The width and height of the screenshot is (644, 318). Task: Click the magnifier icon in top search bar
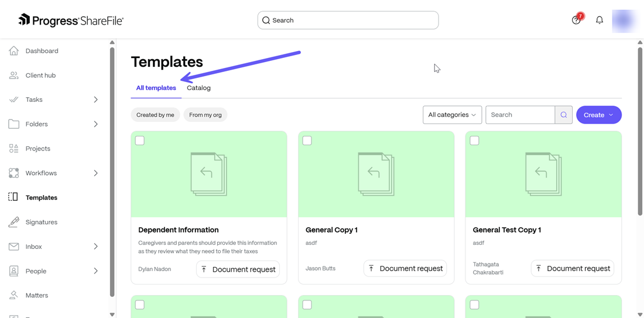click(x=266, y=20)
